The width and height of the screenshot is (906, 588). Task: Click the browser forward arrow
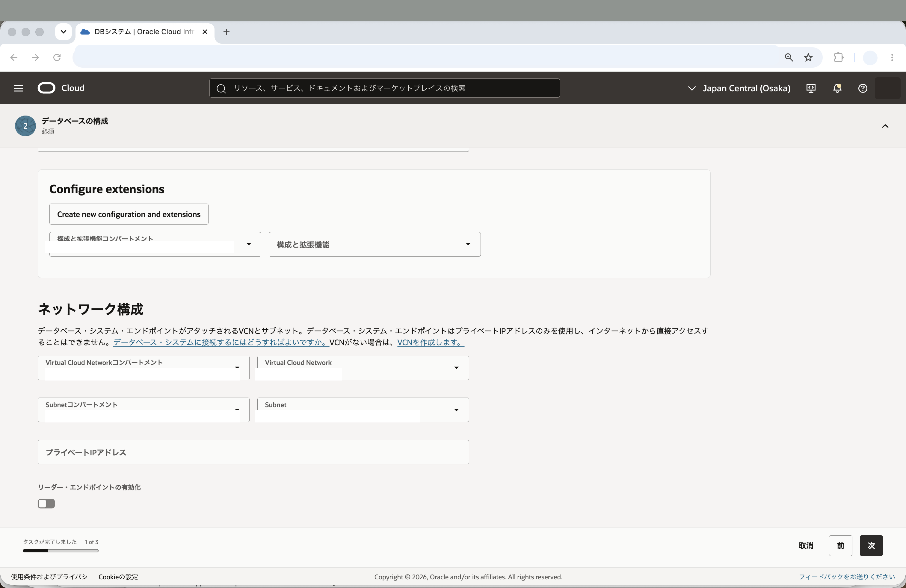coord(35,57)
